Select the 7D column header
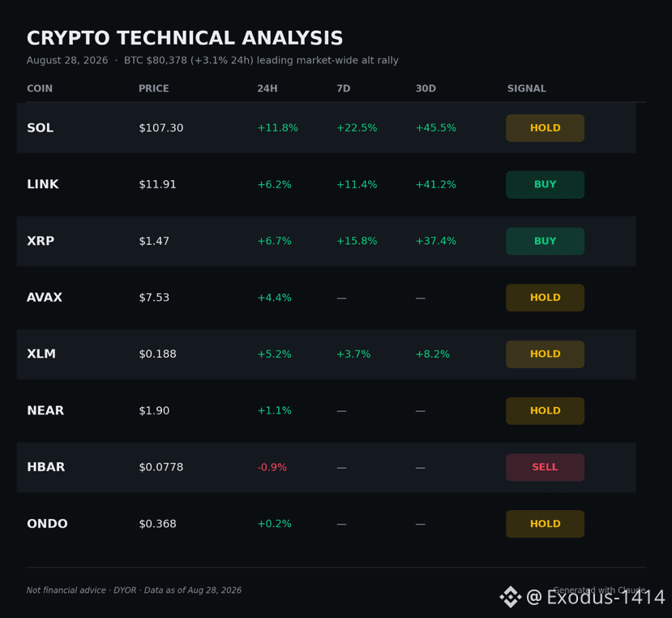The width and height of the screenshot is (672, 618). [343, 88]
